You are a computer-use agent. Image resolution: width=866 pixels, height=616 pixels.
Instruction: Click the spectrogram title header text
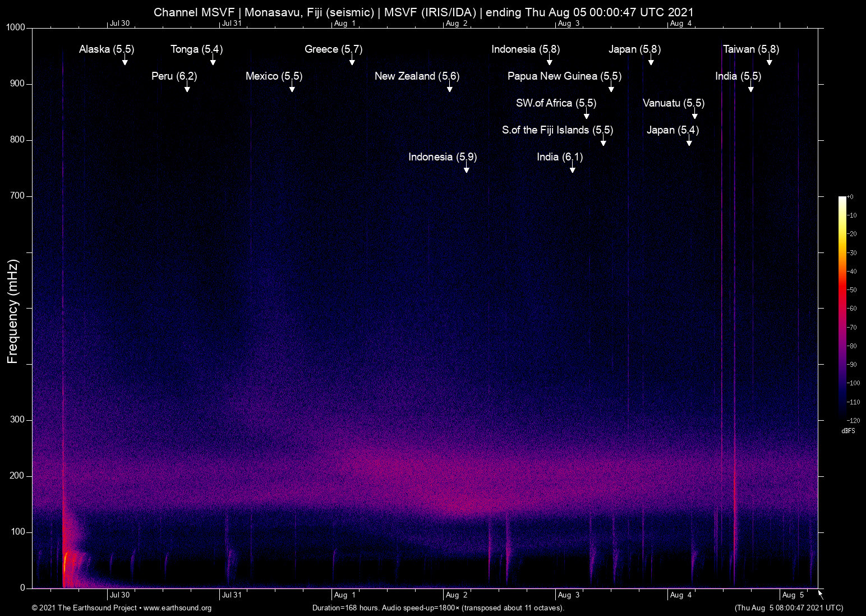[423, 12]
